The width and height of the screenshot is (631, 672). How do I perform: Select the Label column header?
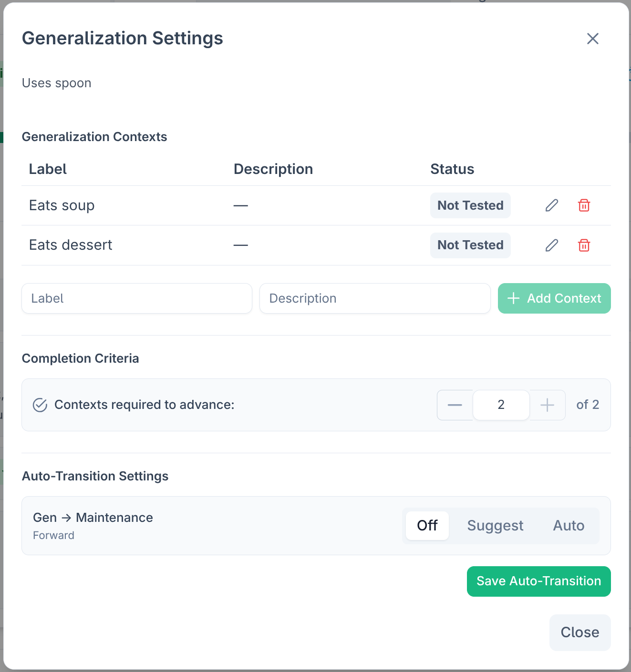47,169
